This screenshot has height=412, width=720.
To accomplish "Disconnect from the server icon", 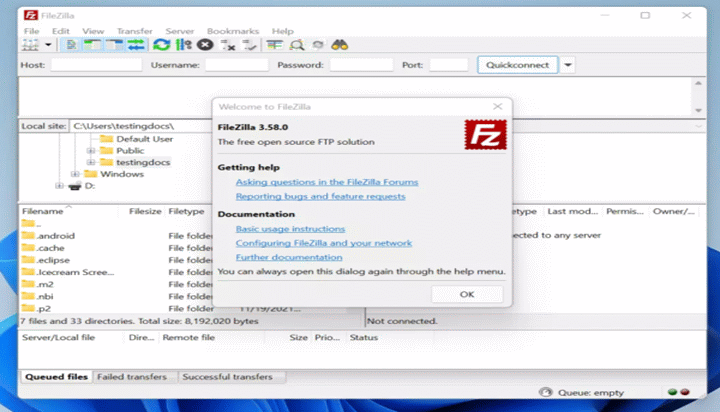I will point(228,45).
